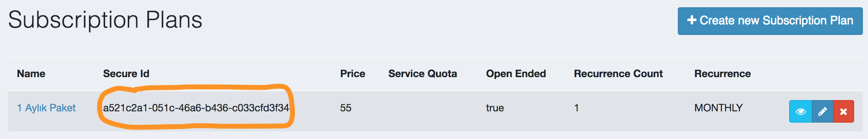Click the MONTHLY recurrence value
The width and height of the screenshot is (868, 139).
click(718, 108)
